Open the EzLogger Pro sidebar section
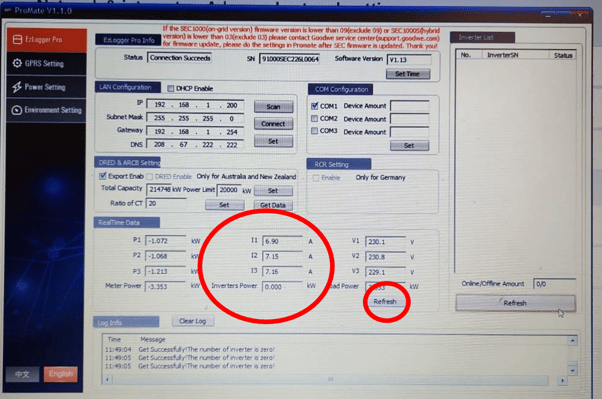 tap(46, 40)
